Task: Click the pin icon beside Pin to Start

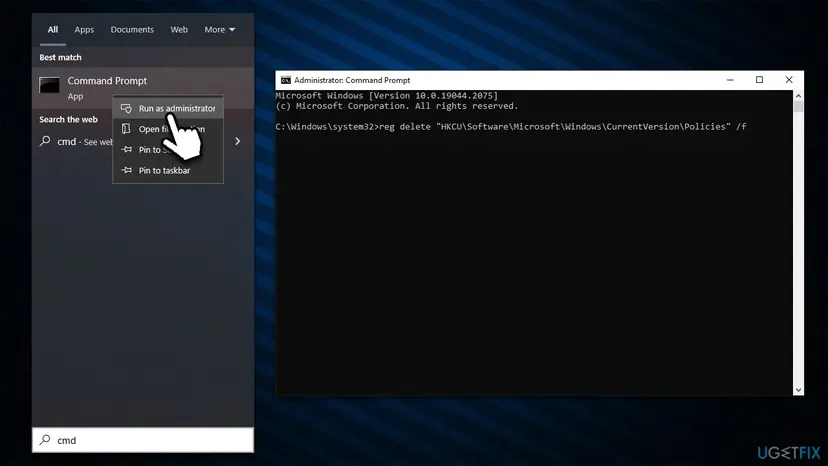Action: (x=126, y=150)
